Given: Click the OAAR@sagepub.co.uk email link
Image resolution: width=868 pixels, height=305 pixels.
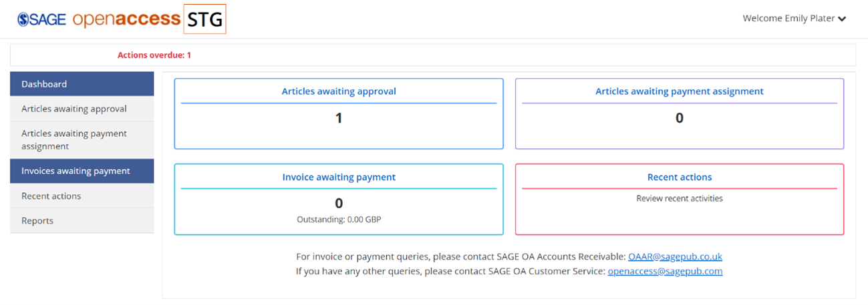Looking at the screenshot, I should (675, 256).
